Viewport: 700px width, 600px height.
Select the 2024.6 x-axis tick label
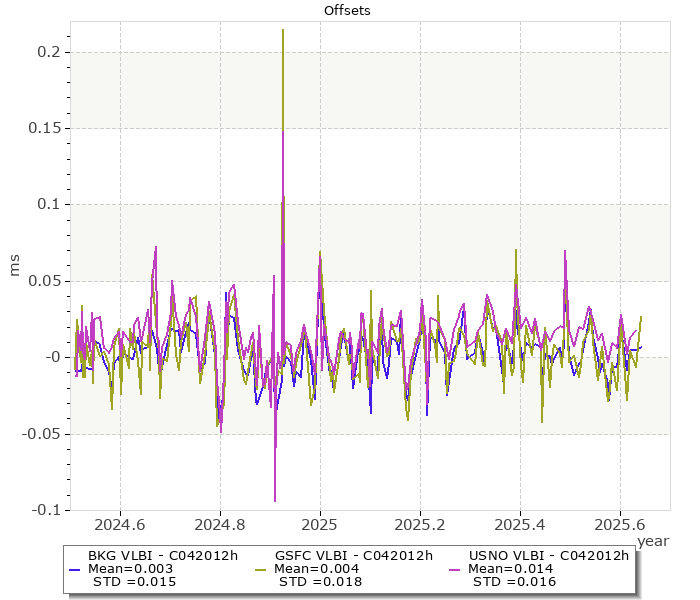(x=120, y=524)
